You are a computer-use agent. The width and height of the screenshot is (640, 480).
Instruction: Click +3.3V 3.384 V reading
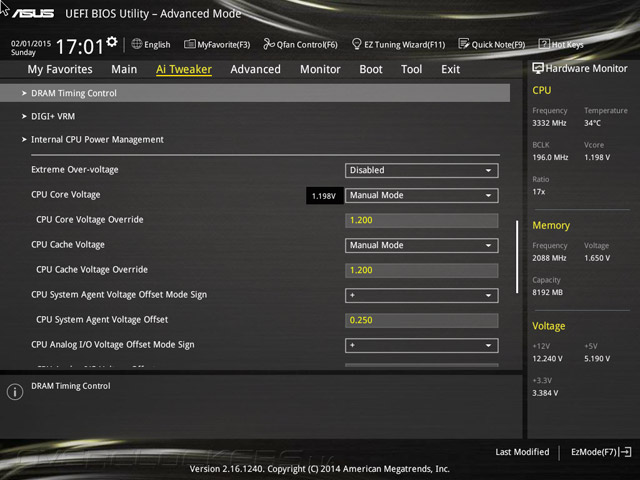545,393
